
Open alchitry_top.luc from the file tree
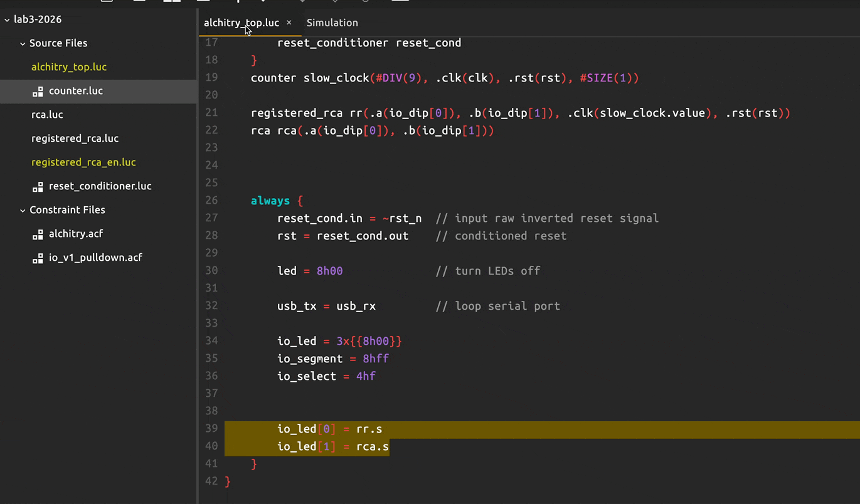click(x=69, y=67)
